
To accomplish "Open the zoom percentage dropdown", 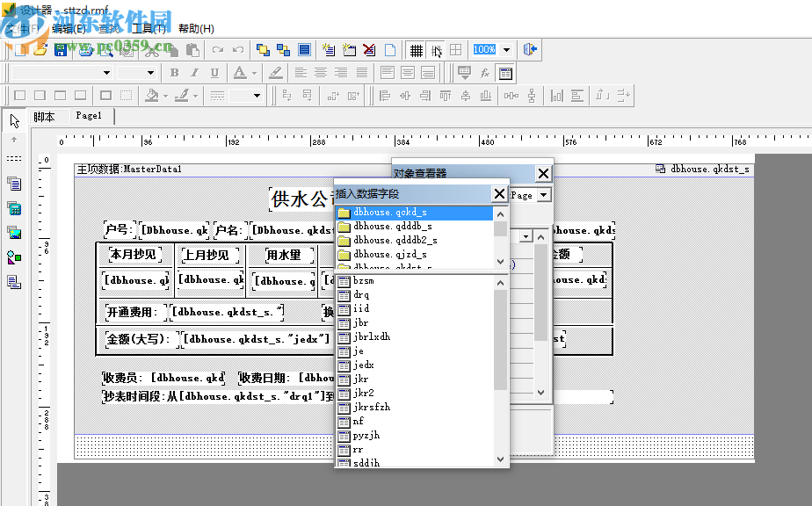I will (x=506, y=50).
